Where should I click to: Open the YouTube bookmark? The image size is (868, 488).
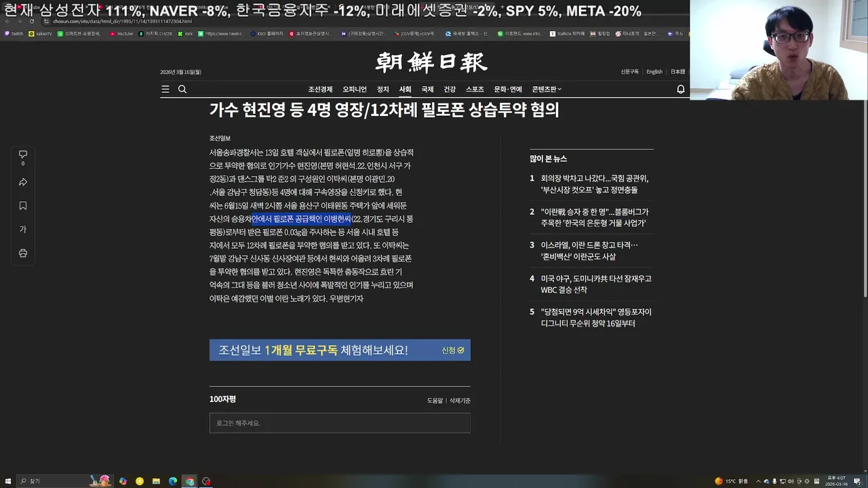[122, 33]
